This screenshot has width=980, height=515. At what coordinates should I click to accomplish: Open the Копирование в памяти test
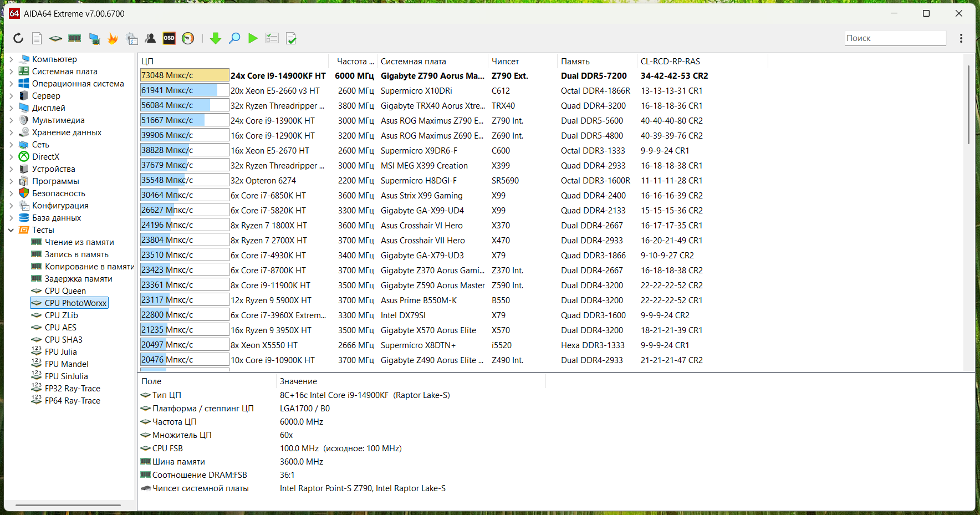pos(89,267)
